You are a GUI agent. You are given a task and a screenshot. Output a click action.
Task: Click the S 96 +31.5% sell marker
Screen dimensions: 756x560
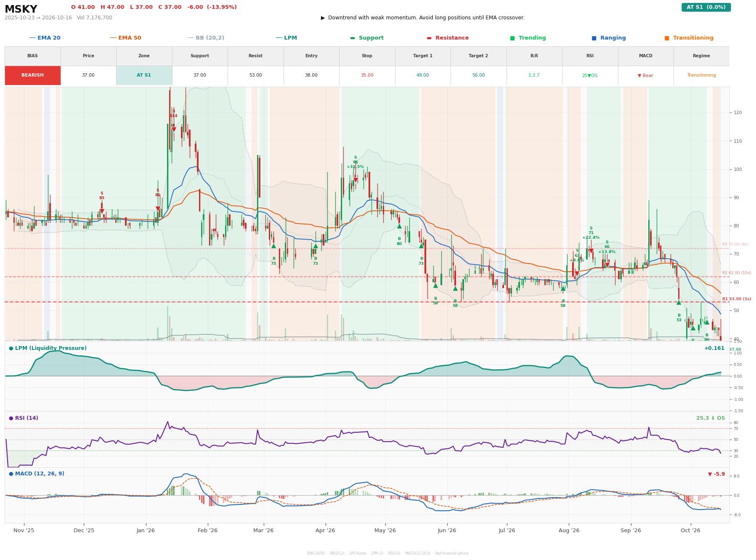(355, 180)
